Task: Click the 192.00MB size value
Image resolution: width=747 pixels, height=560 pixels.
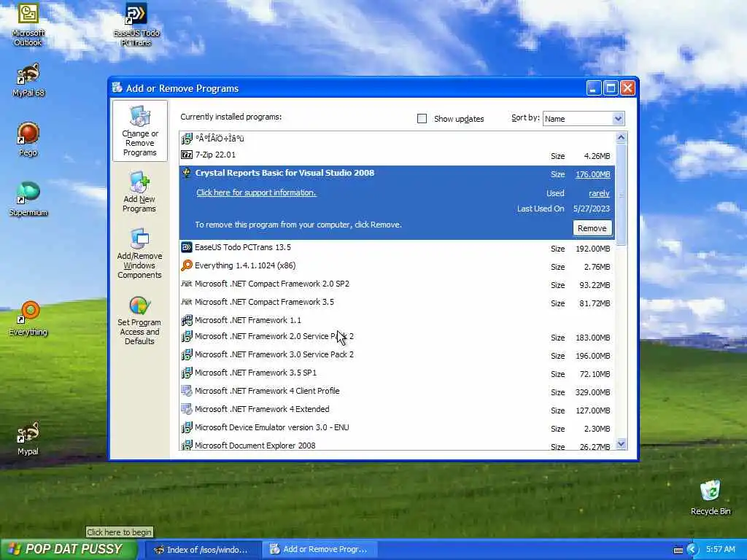Action: tap(592, 249)
